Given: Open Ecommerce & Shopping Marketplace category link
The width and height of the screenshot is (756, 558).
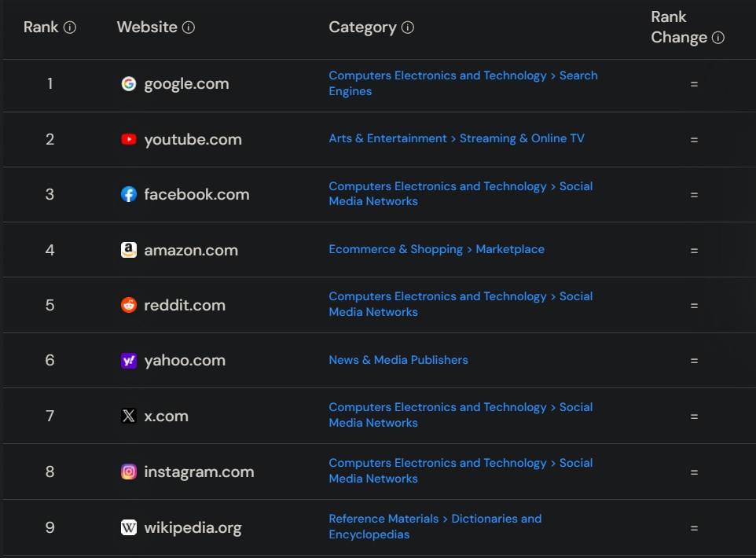Looking at the screenshot, I should [436, 249].
